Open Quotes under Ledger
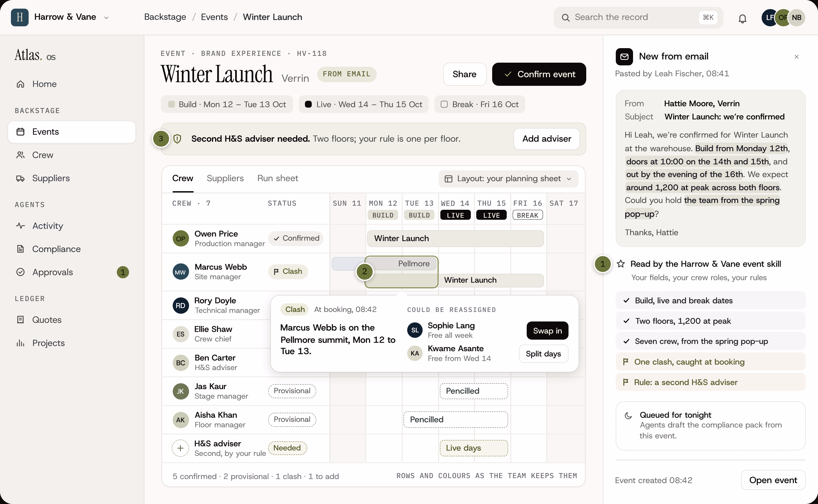 [x=72, y=320]
